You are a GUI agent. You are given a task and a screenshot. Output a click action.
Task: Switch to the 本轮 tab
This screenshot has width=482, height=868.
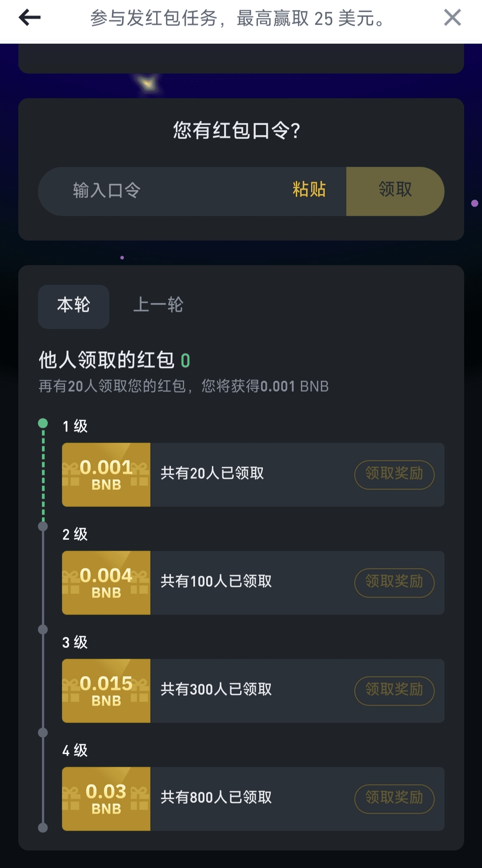(74, 306)
